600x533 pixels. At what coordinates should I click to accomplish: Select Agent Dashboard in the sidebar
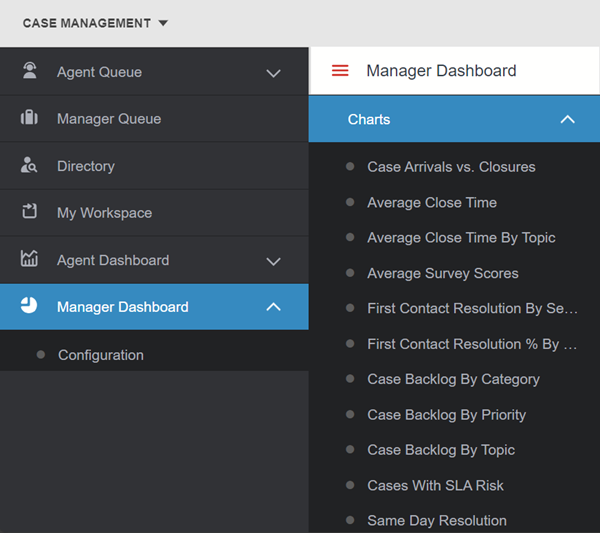tap(154, 260)
